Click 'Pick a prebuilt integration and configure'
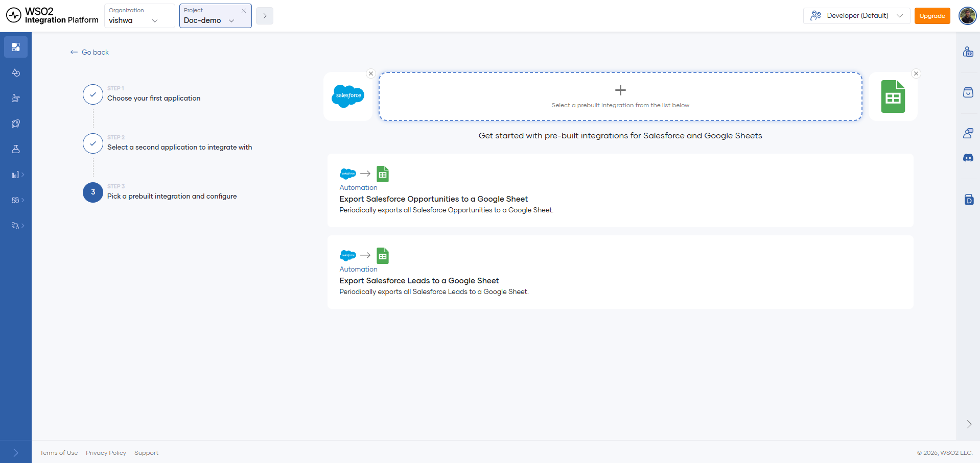Screen dimensions: 980x463 [x=172, y=196]
